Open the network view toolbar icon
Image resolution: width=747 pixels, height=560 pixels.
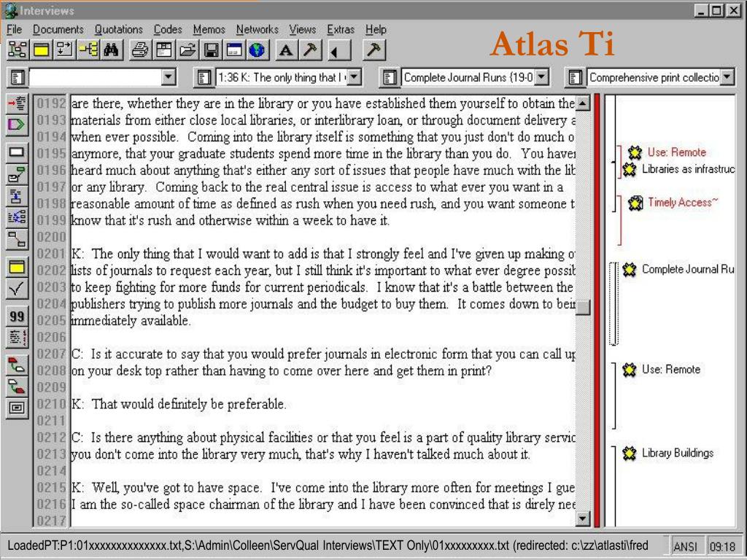click(18, 50)
